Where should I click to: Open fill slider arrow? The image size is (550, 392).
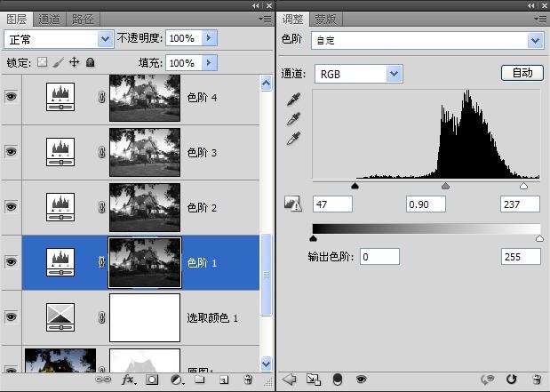click(x=210, y=63)
